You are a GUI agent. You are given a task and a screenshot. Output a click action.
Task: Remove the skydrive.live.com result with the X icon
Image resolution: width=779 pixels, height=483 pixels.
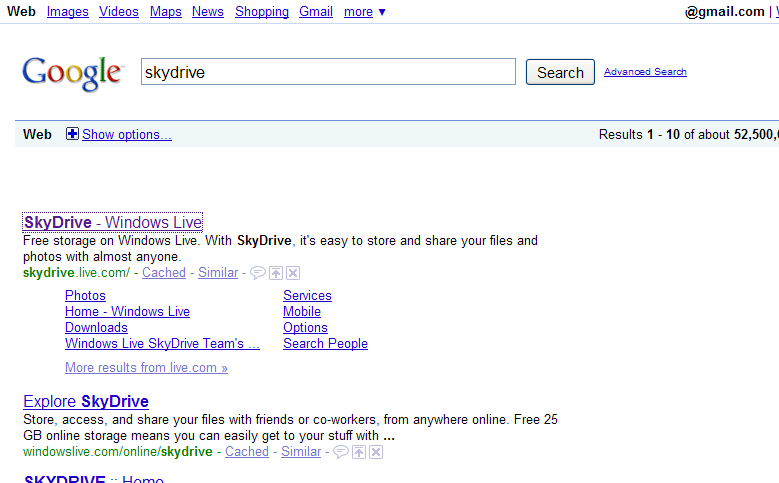click(293, 273)
